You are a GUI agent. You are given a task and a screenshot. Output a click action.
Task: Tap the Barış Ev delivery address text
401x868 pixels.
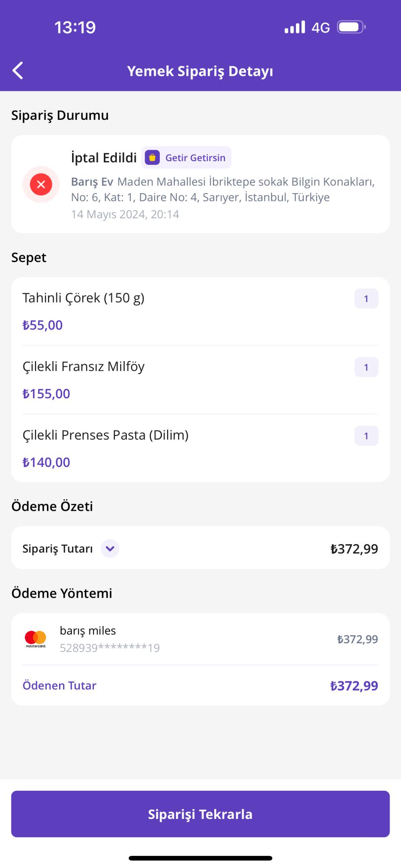(x=222, y=189)
